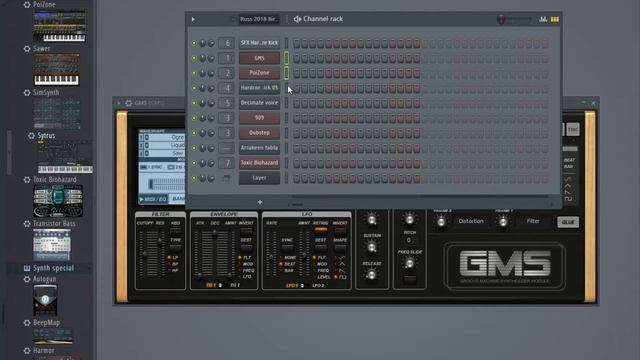This screenshot has width=640, height=360.
Task: Click the Param X knob beside Distortion
Action: [441, 222]
